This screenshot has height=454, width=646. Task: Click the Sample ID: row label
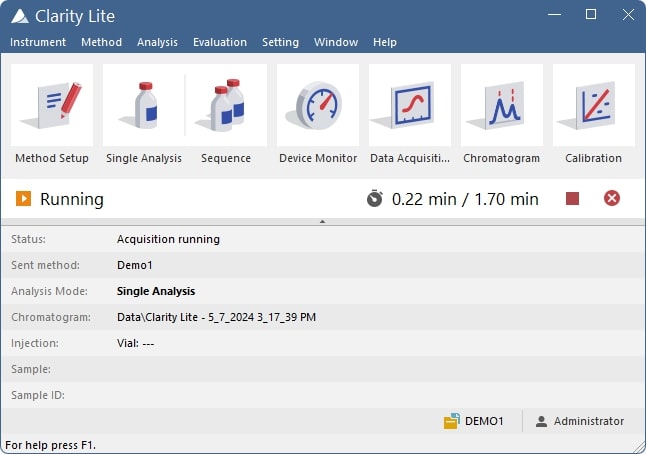pos(38,395)
